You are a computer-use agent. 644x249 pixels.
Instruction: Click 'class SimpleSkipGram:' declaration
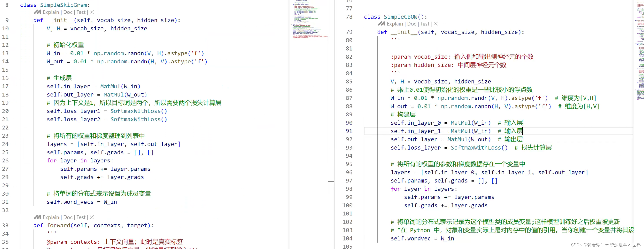[x=55, y=5]
